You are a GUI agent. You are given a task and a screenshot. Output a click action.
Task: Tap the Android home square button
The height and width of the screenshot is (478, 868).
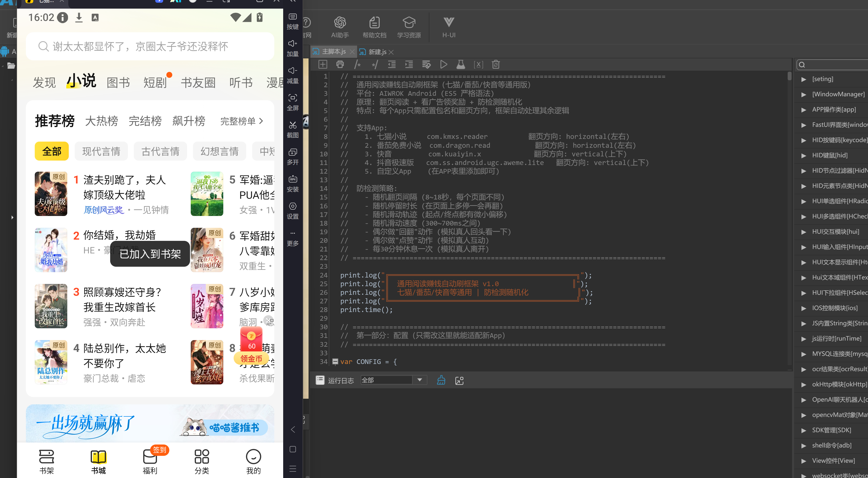pyautogui.click(x=293, y=449)
